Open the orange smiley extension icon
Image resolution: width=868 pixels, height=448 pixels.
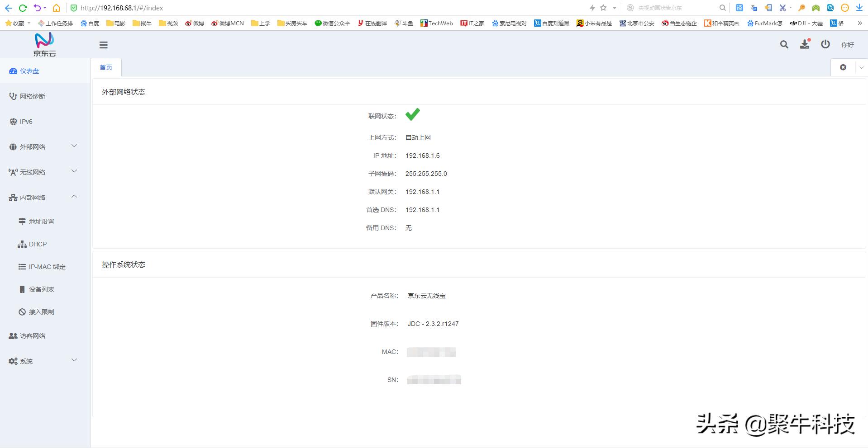point(845,8)
